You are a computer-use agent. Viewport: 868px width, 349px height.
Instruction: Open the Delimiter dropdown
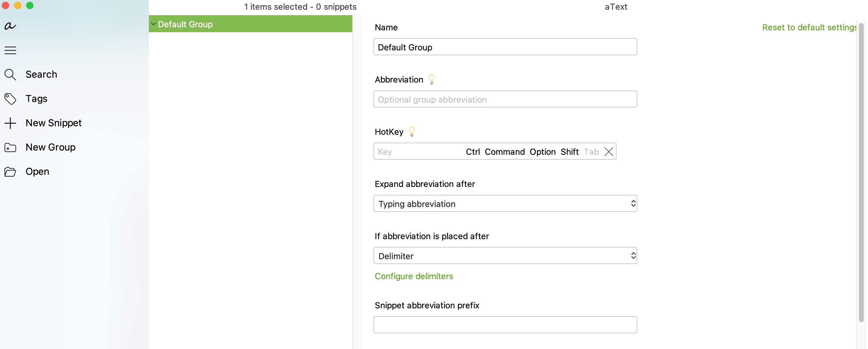505,256
